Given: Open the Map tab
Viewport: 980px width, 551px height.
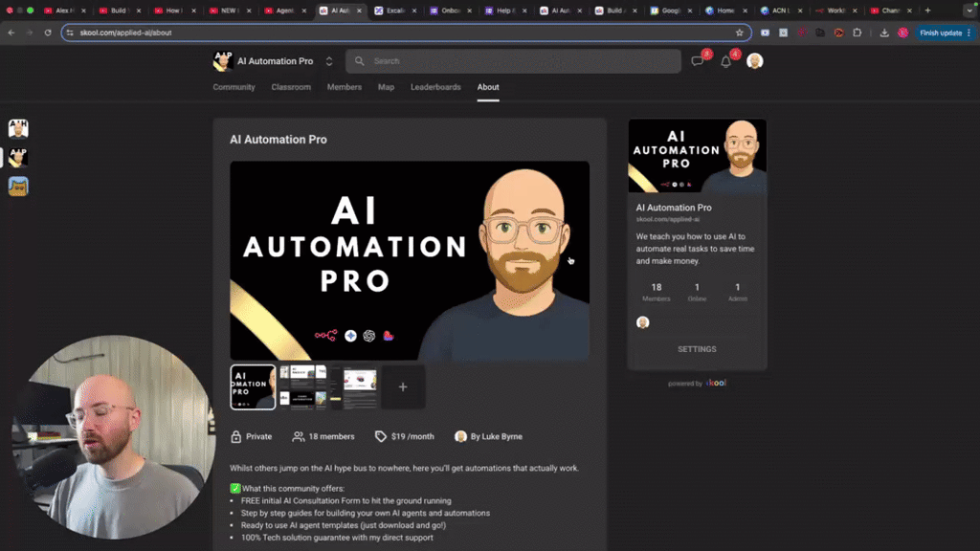Looking at the screenshot, I should click(x=386, y=87).
